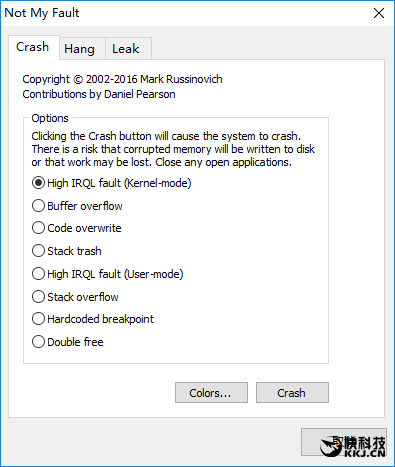Viewport: 395px width, 467px height.
Task: Select the Double free option
Action: [x=68, y=342]
